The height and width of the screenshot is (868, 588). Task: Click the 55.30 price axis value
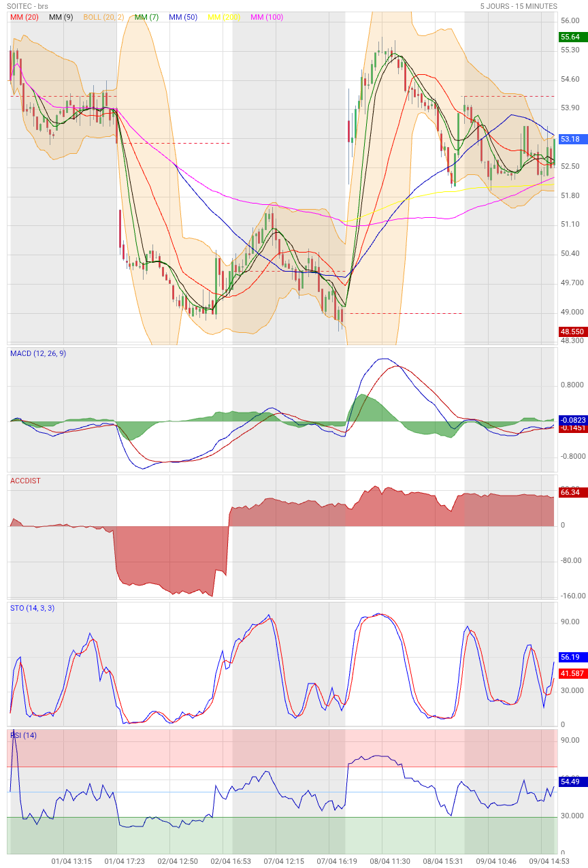(570, 50)
